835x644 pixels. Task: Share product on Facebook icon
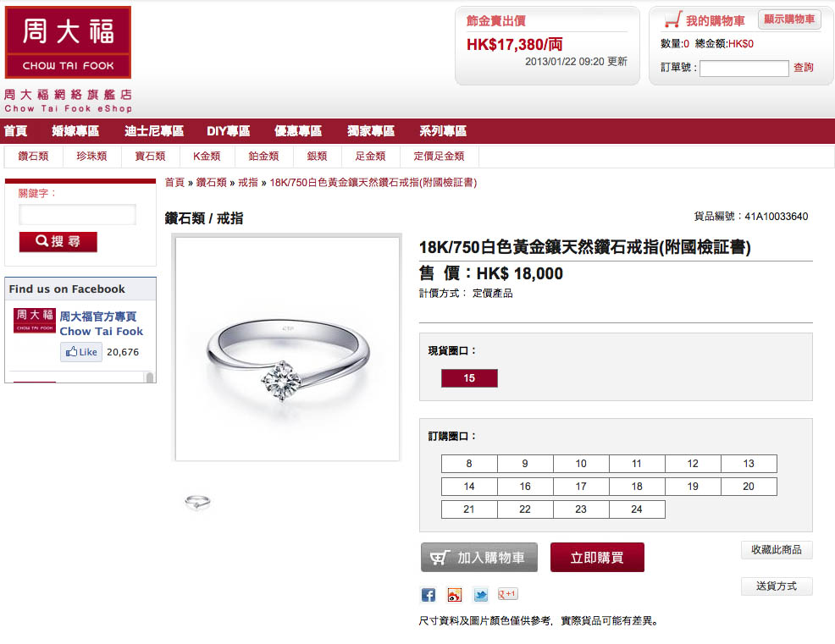point(429,595)
